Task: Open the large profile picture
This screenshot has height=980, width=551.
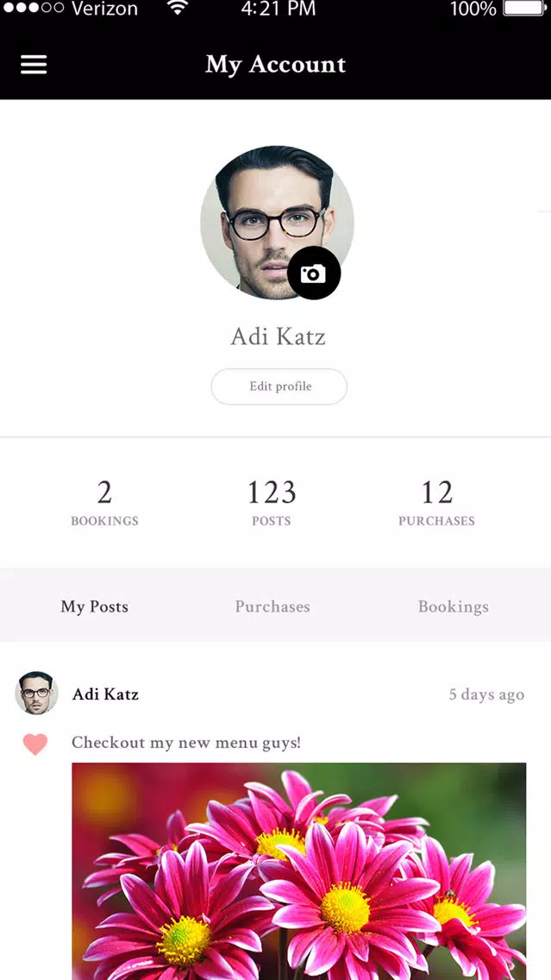Action: click(x=277, y=223)
